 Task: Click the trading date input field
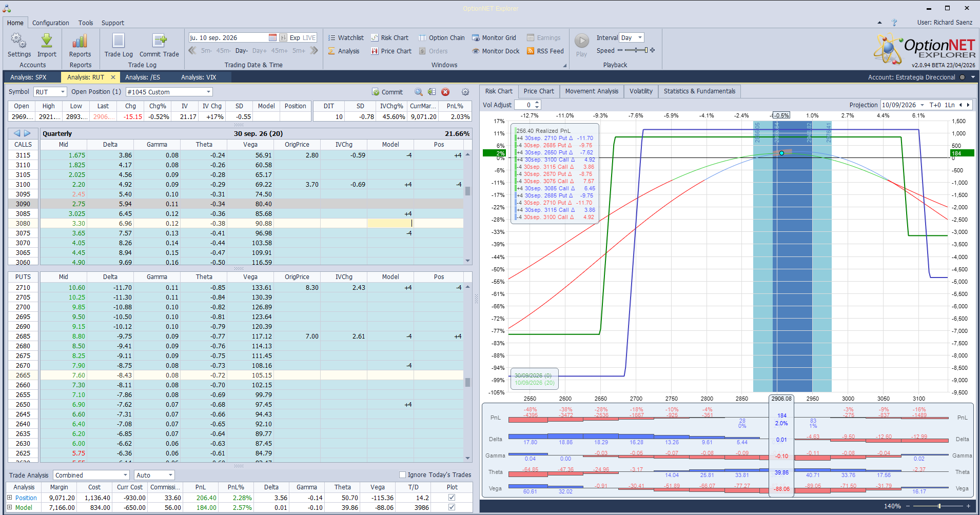click(228, 37)
